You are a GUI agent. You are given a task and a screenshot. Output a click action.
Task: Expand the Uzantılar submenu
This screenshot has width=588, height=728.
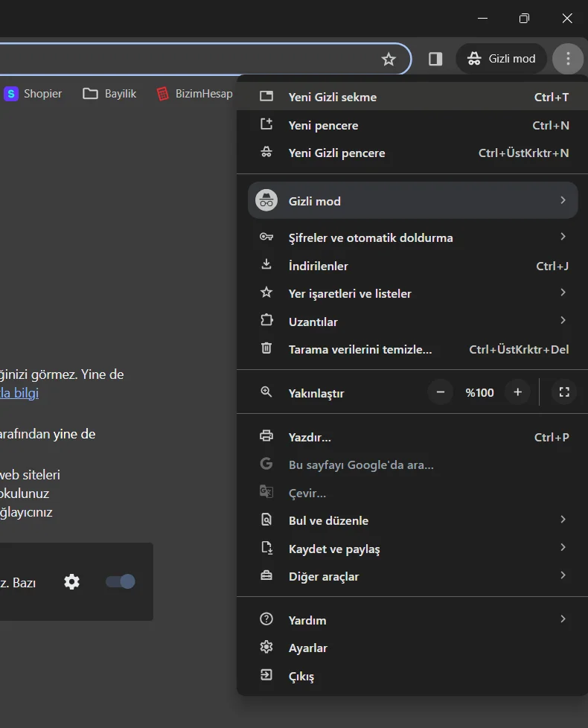tap(412, 322)
